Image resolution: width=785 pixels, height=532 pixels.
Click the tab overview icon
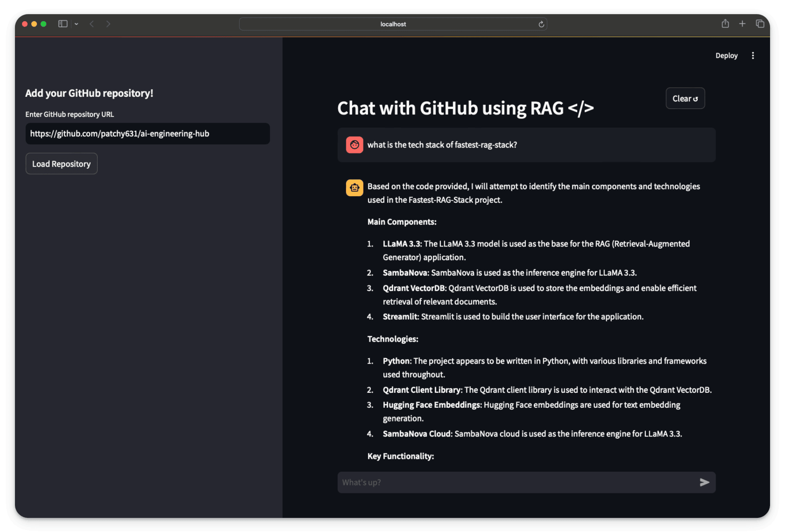point(760,24)
